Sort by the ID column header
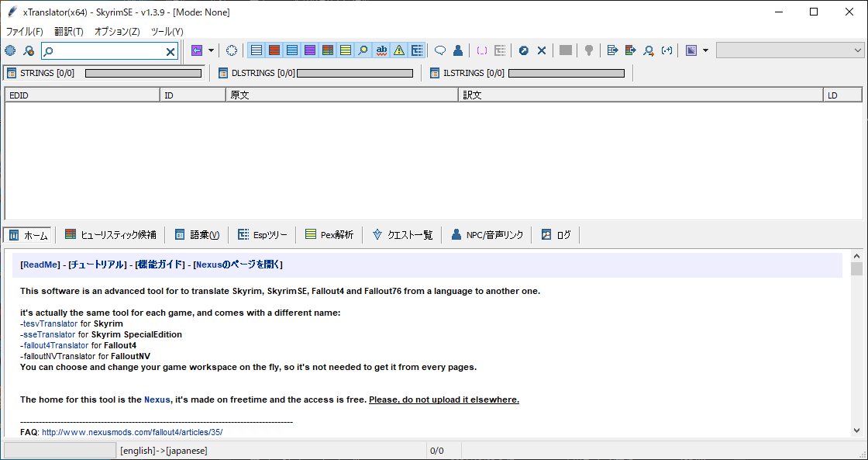This screenshot has width=868, height=460. [x=193, y=95]
